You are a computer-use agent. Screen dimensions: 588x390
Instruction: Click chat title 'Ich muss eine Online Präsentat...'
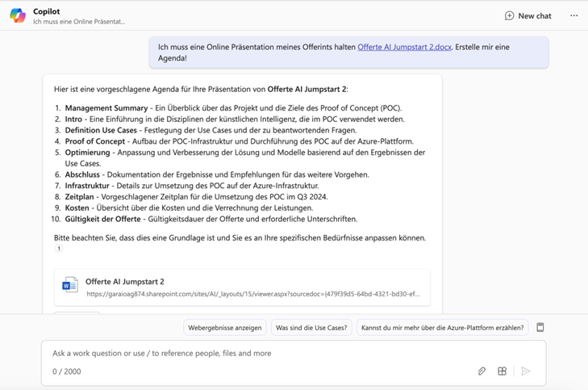[79, 22]
